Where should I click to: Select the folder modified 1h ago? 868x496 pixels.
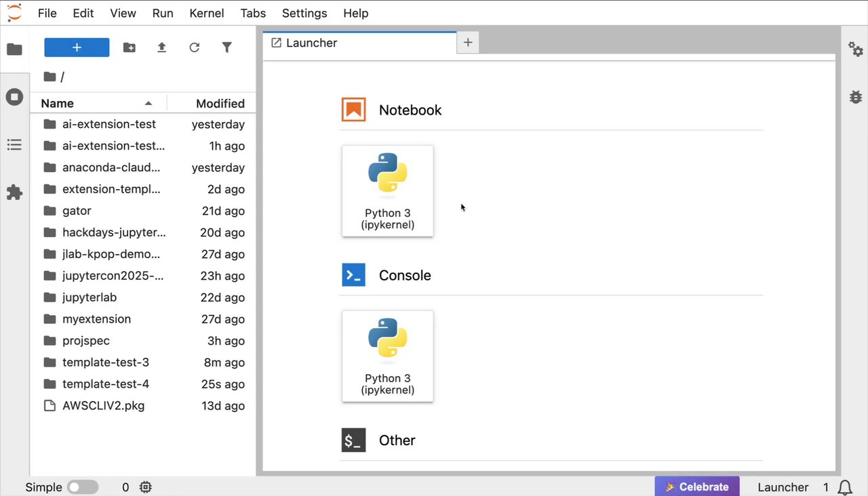click(143, 146)
